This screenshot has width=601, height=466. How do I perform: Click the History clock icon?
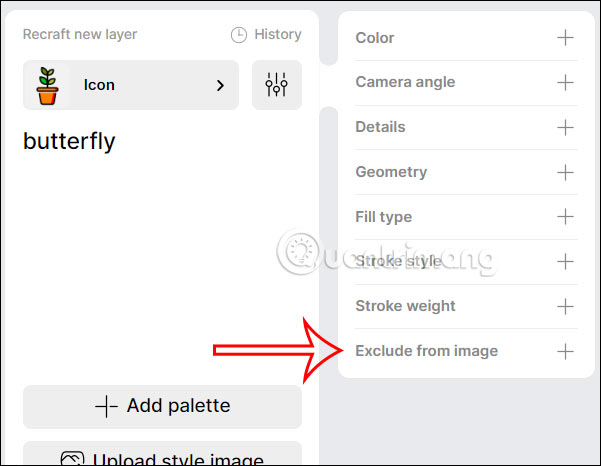click(239, 35)
